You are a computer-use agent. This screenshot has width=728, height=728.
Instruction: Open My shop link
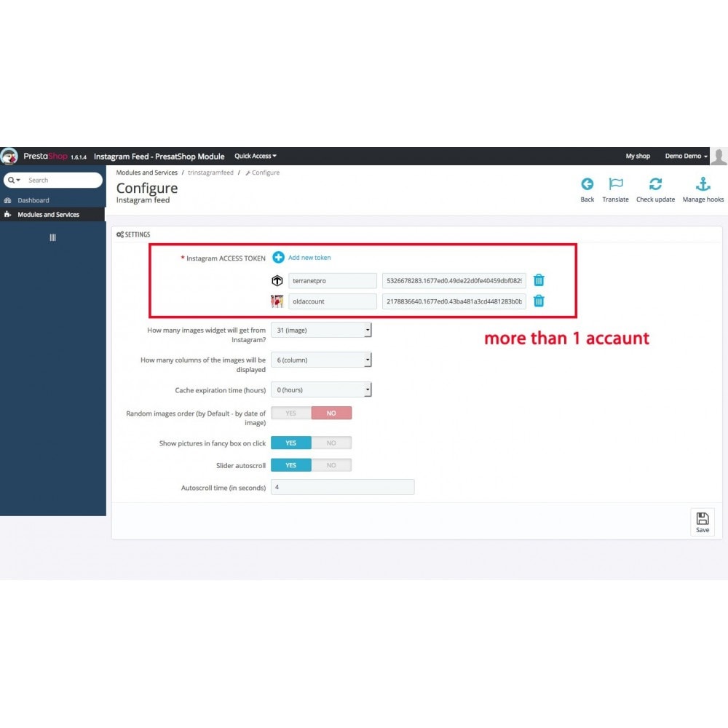638,156
